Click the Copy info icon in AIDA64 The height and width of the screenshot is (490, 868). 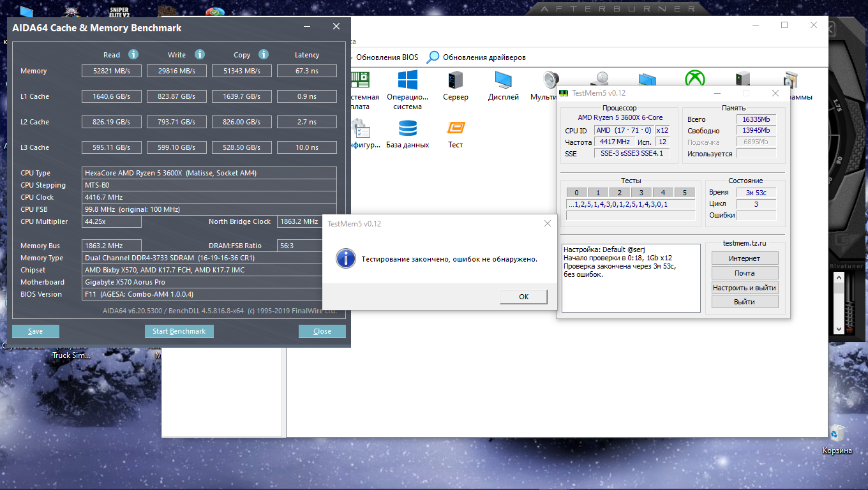[264, 54]
